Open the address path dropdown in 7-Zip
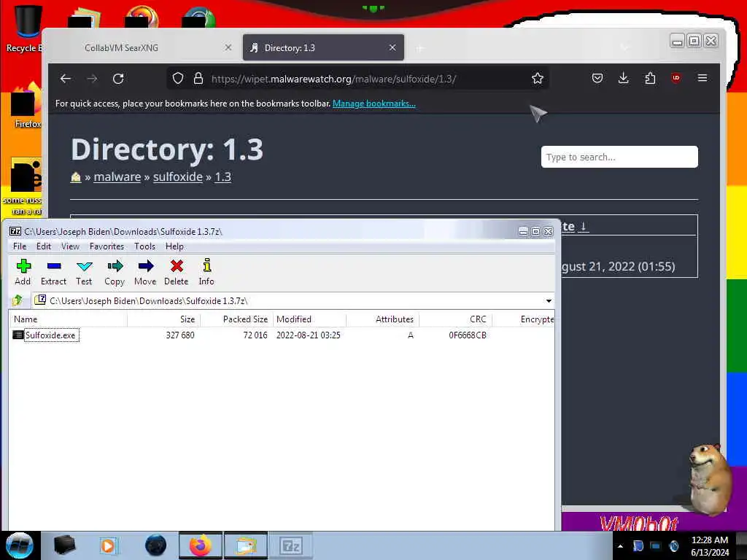Viewport: 747px width, 560px height. [x=549, y=301]
